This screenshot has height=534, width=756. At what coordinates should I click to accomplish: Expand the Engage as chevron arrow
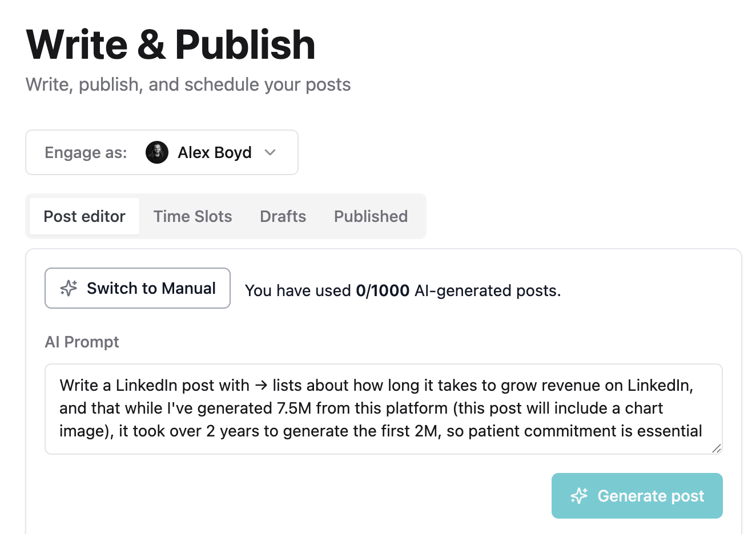tap(270, 152)
